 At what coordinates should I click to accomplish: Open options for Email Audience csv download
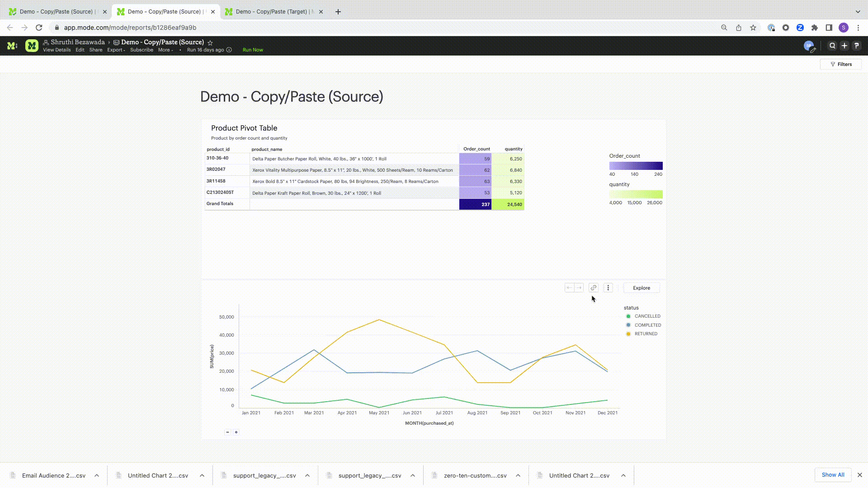tap(97, 475)
